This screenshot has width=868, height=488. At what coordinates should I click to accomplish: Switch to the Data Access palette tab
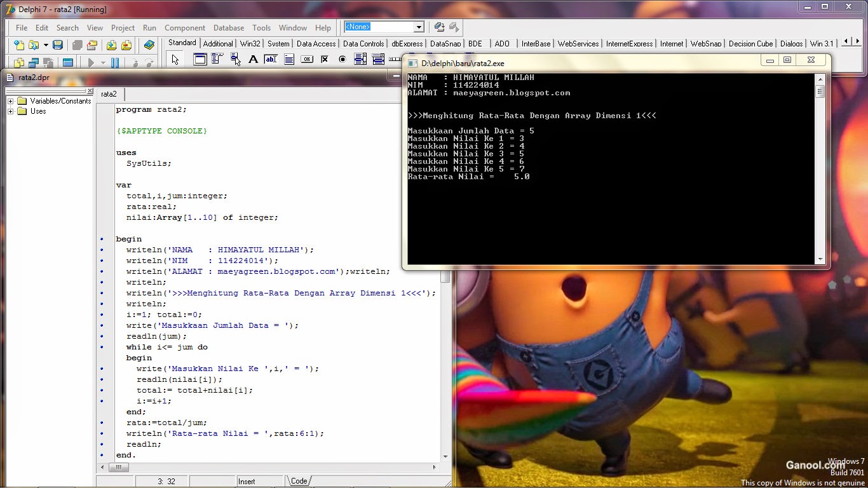[x=316, y=44]
